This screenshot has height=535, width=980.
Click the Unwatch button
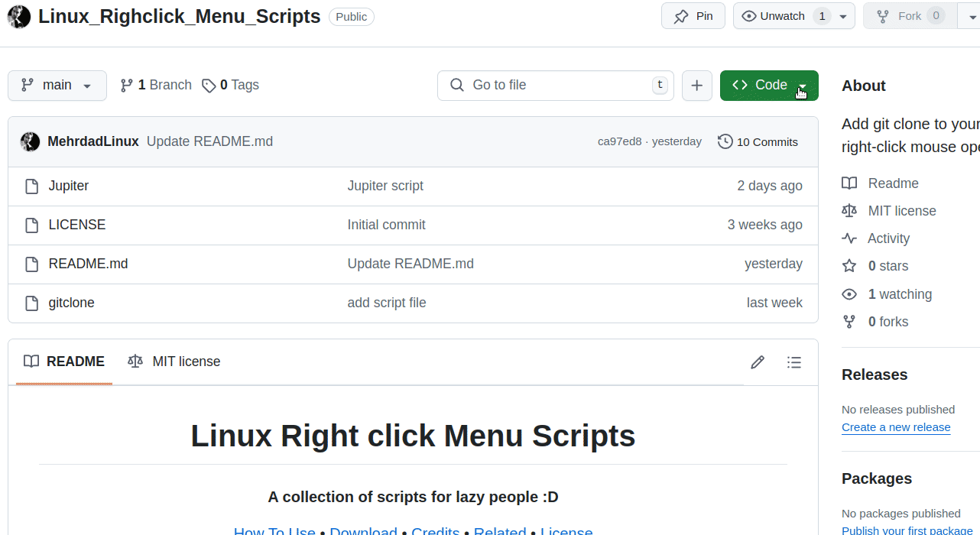pos(782,16)
